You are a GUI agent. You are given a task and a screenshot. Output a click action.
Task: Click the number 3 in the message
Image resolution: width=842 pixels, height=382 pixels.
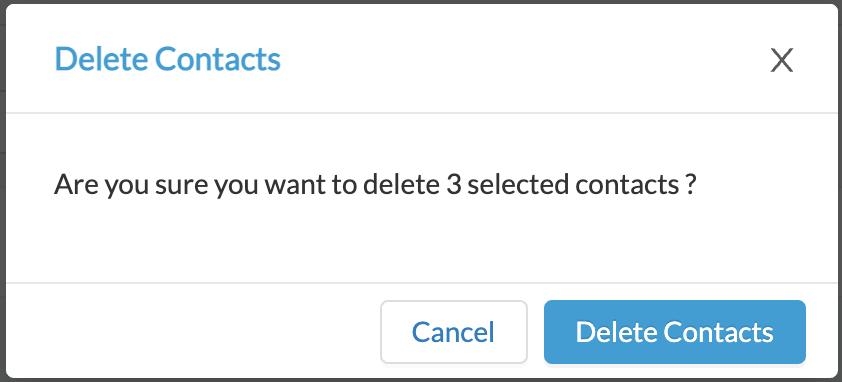point(452,185)
